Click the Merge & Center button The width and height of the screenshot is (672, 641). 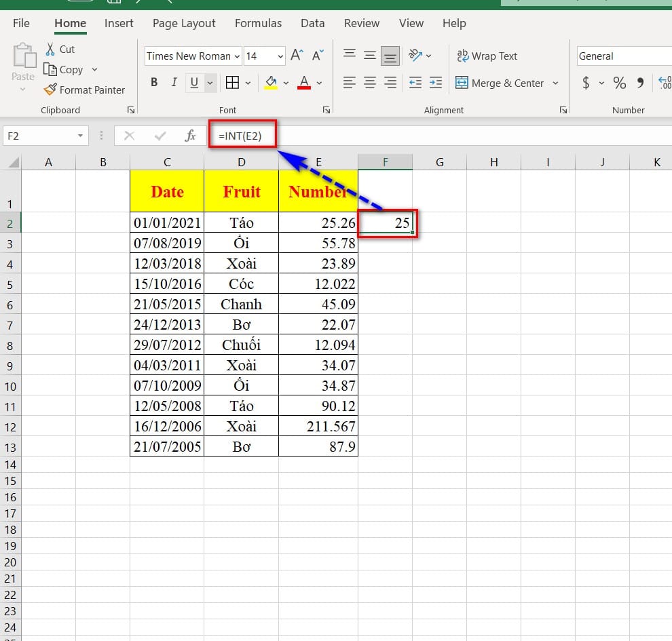click(x=500, y=83)
